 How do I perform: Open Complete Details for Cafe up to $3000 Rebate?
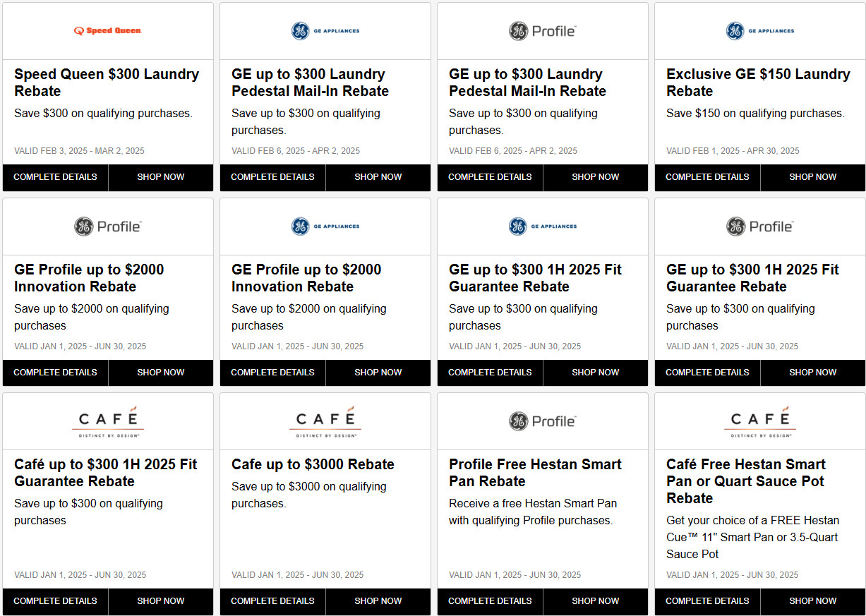pos(272,601)
